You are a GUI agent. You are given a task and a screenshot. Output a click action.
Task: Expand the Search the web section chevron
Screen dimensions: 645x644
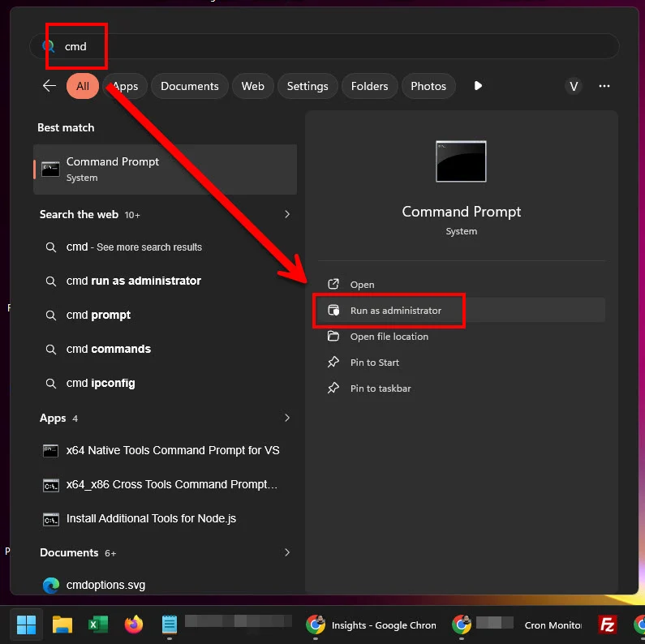pyautogui.click(x=287, y=214)
